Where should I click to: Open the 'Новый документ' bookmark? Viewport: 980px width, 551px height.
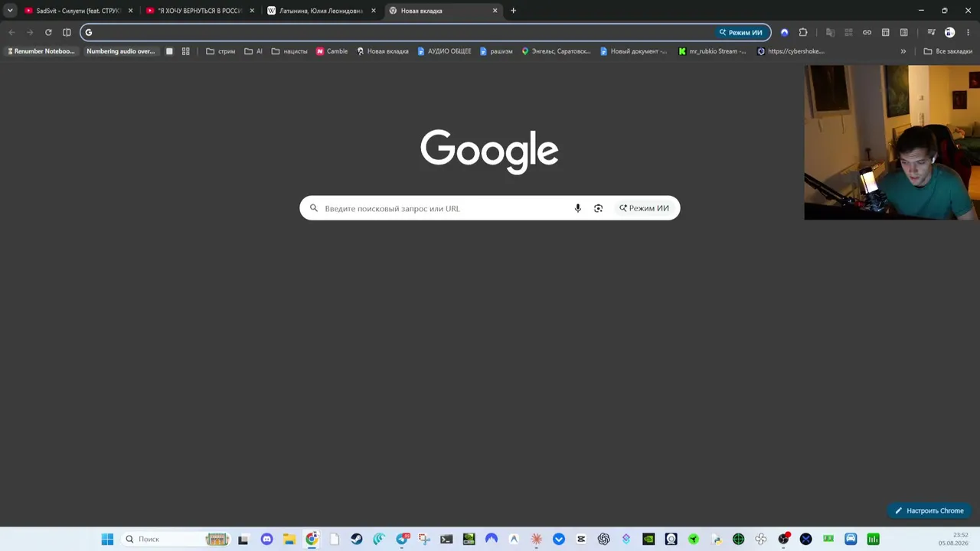[x=633, y=51]
